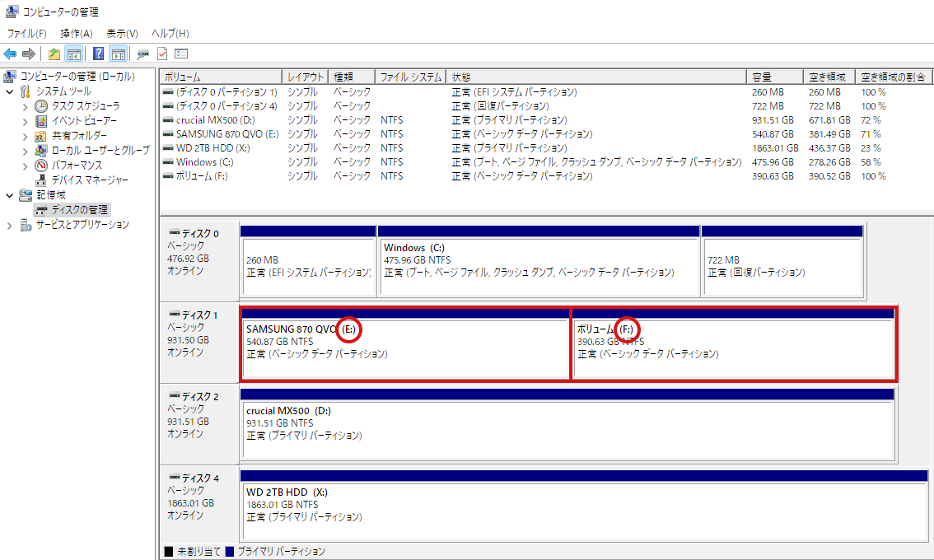Select WD 2TB HDD (X:) list row

[546, 148]
